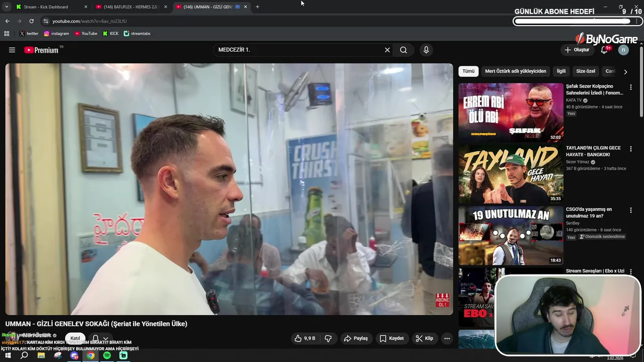644x362 pixels.
Task: Open SenBey channel name
Action: [x=573, y=223]
